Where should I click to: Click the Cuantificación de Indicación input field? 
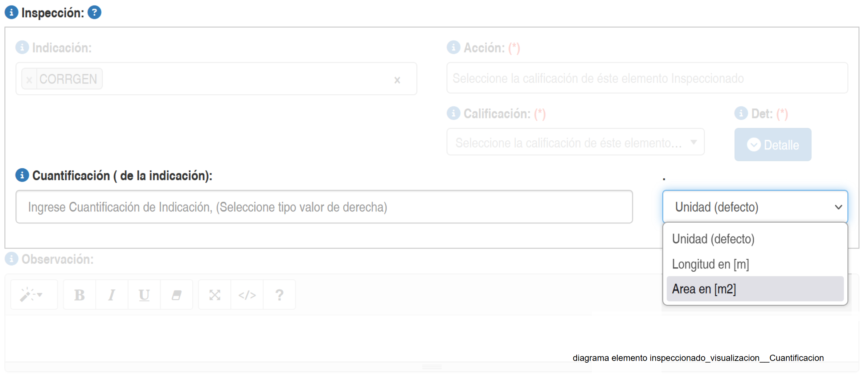tap(324, 207)
